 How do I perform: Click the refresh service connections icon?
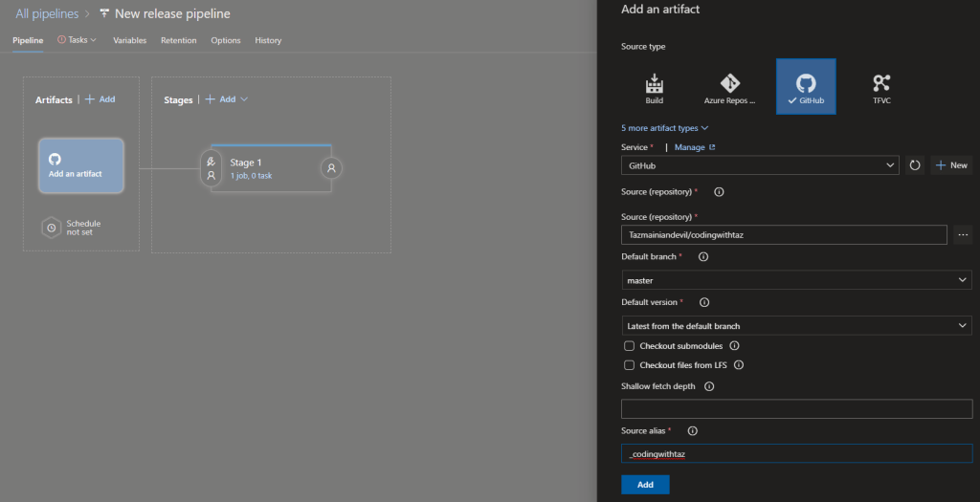point(915,165)
